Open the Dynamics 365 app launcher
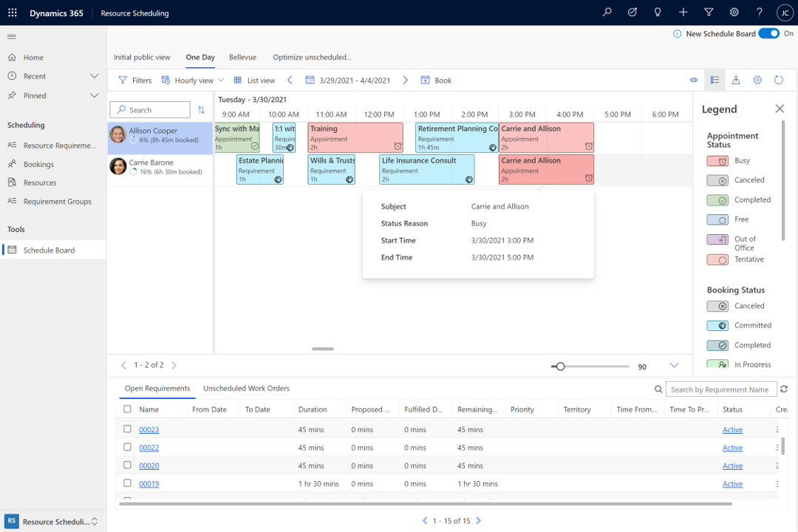This screenshot has height=532, width=798. (x=13, y=13)
